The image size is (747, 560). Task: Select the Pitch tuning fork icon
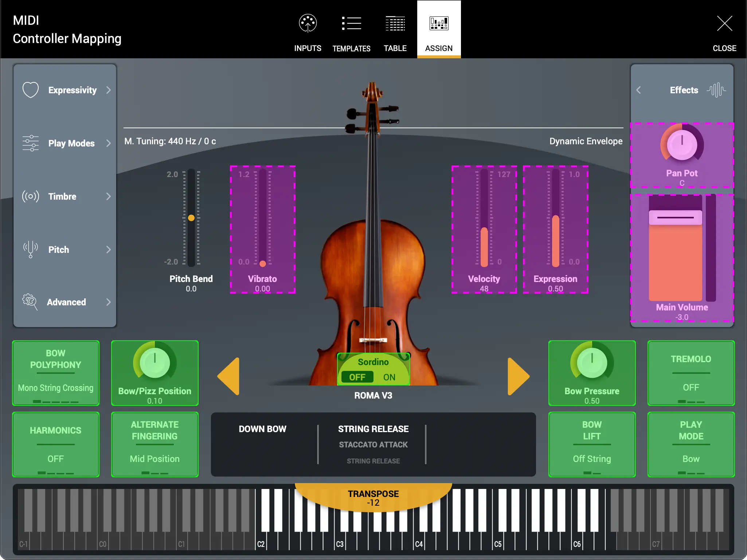point(31,250)
